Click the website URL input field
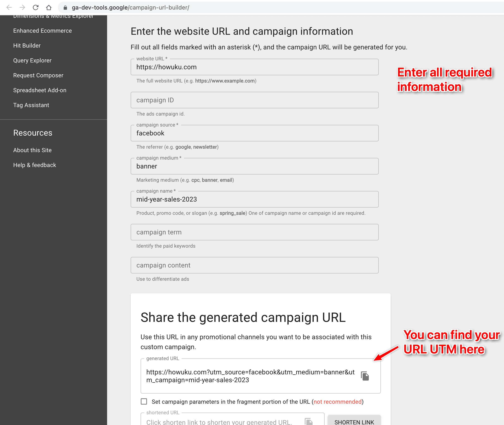Image resolution: width=504 pixels, height=425 pixels. click(x=254, y=67)
